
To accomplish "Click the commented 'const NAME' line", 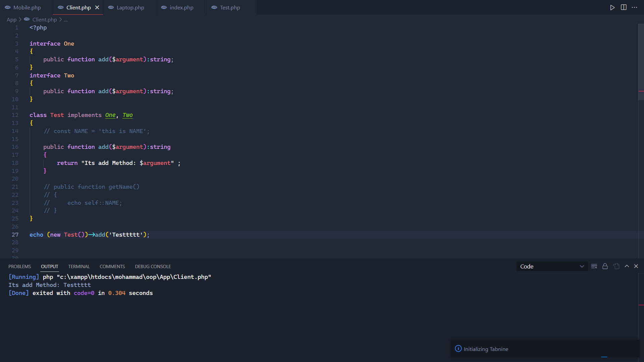I will (97, 131).
